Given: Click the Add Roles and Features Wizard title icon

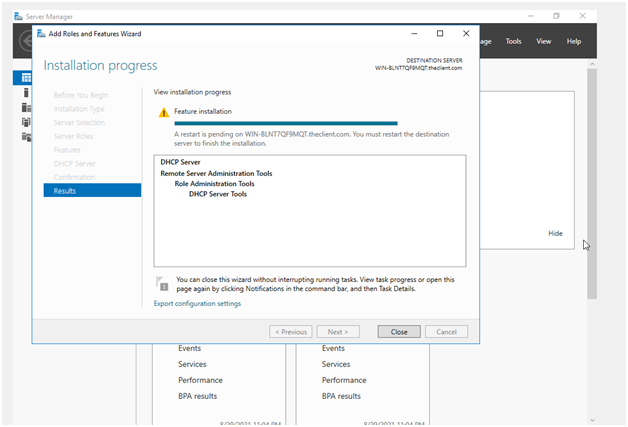Looking at the screenshot, I should click(x=41, y=34).
